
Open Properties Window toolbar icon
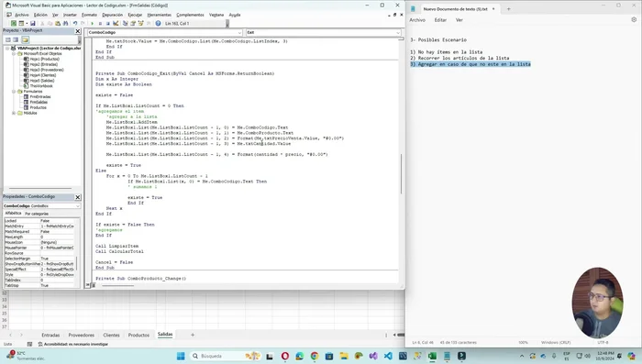(133, 23)
